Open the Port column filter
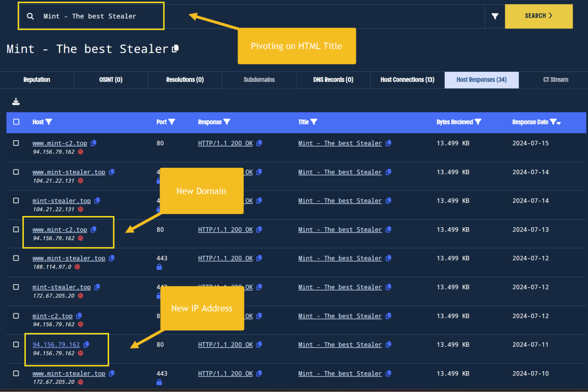This screenshot has height=392, width=588. [x=172, y=122]
